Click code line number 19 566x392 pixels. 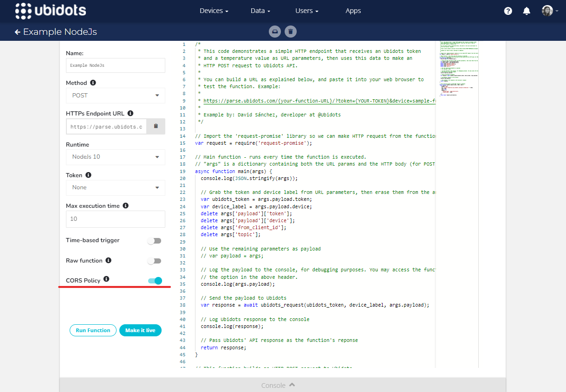click(182, 171)
